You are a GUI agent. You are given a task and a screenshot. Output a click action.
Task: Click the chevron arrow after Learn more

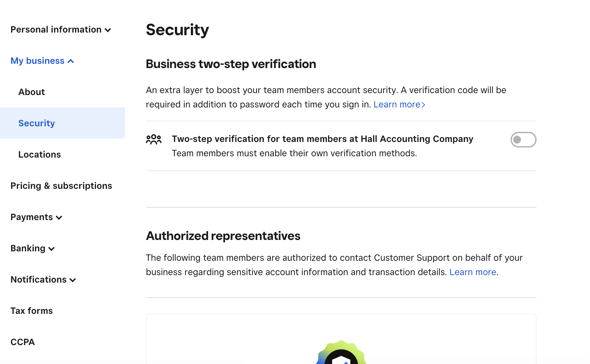coord(423,105)
